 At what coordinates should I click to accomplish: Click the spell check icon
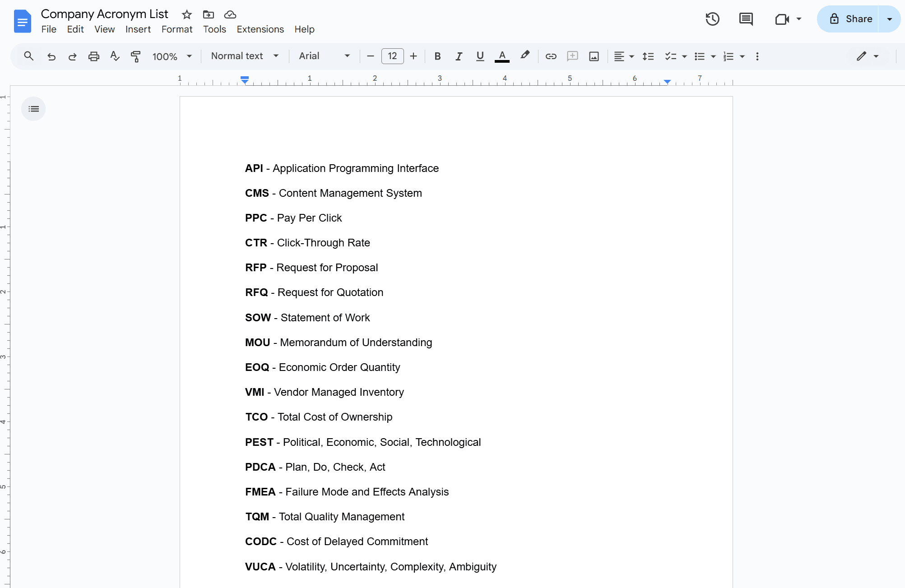point(115,56)
